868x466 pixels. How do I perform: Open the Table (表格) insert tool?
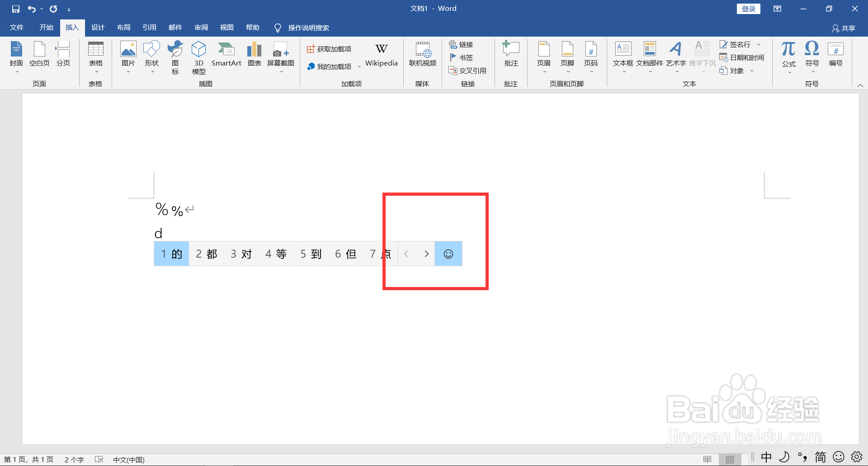coord(95,57)
